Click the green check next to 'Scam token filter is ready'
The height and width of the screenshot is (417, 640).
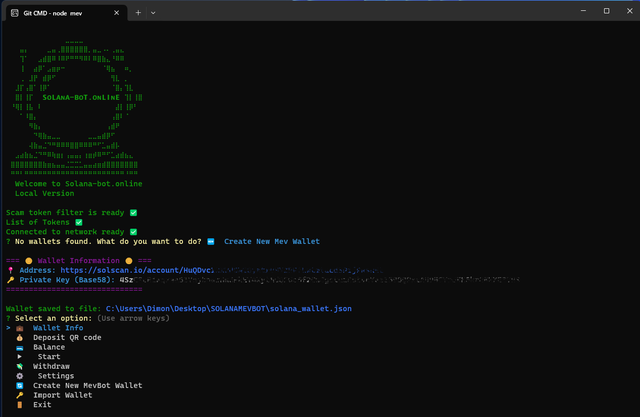pyautogui.click(x=133, y=213)
